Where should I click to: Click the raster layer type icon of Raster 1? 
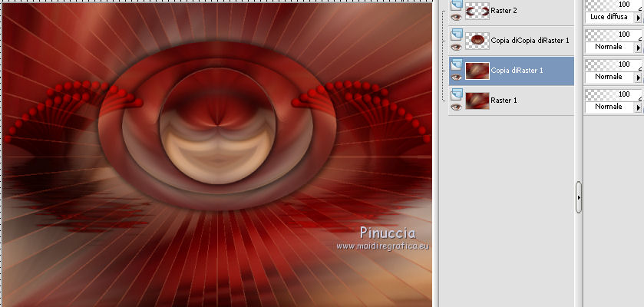(x=456, y=94)
